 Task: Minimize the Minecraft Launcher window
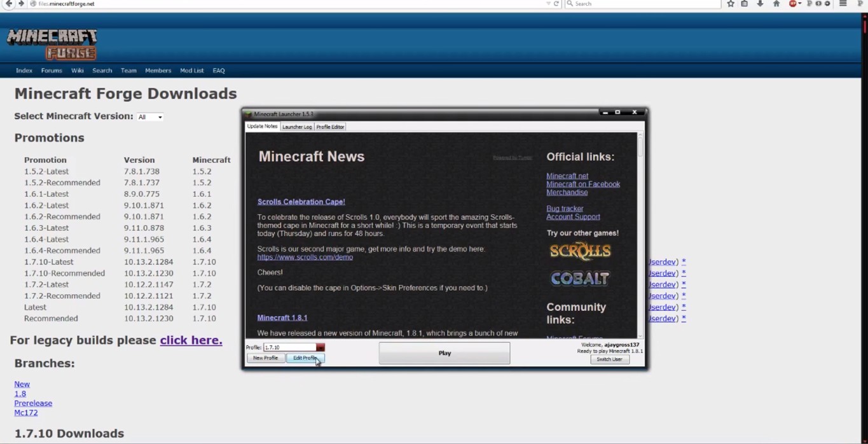click(605, 113)
